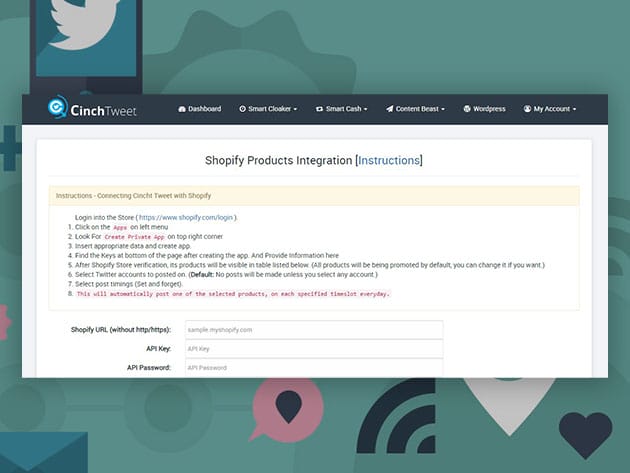Viewport: 630px width, 473px height.
Task: Click the Dashboard gauge icon
Action: point(182,109)
